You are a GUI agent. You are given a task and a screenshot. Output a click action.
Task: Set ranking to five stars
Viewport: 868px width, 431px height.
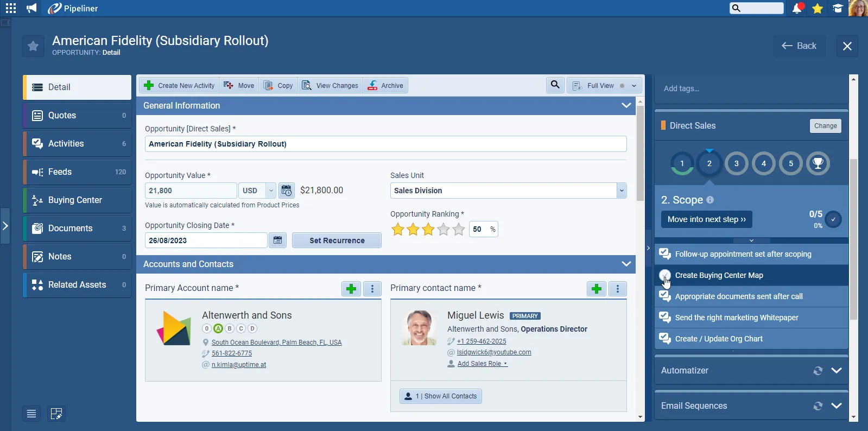coord(459,229)
